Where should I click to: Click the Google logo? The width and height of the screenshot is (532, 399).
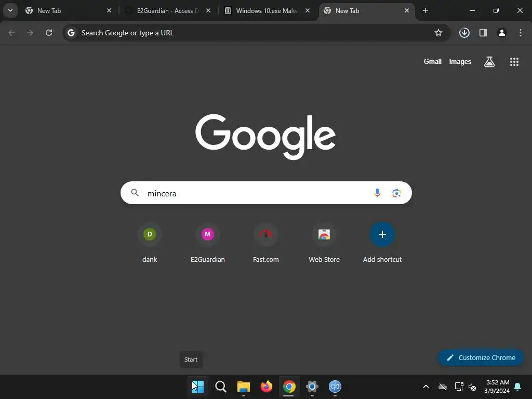pos(265,137)
